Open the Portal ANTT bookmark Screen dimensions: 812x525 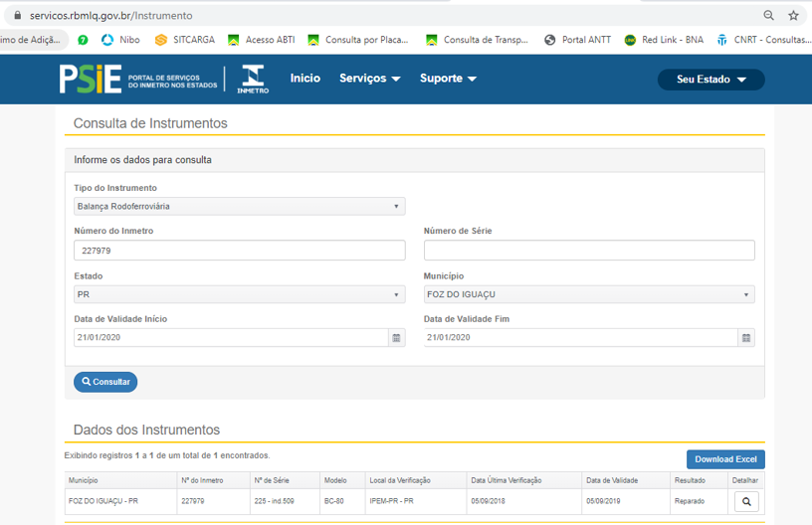coord(577,40)
